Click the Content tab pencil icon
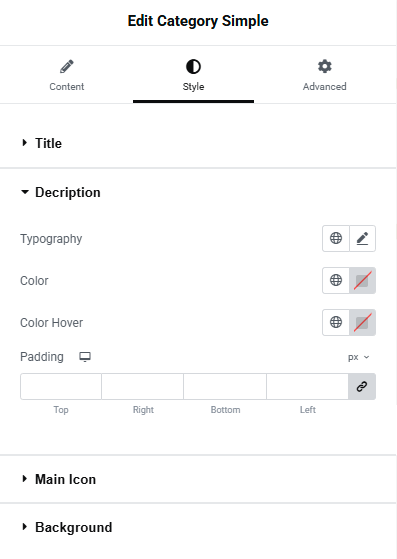The height and width of the screenshot is (559, 397). point(67,66)
